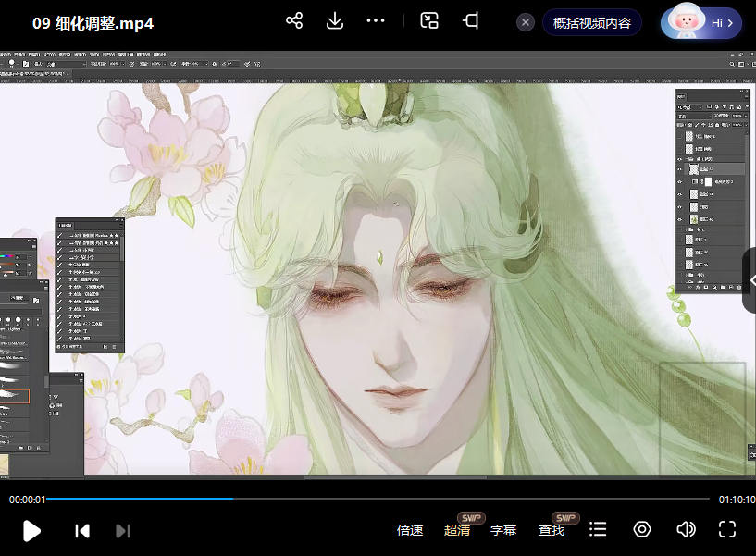Play the video
The height and width of the screenshot is (556, 756).
(x=31, y=530)
